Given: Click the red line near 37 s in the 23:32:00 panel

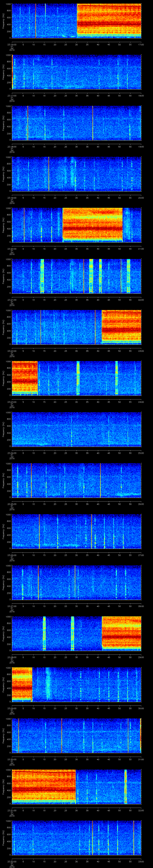Looking at the screenshot, I should tap(92, 837).
